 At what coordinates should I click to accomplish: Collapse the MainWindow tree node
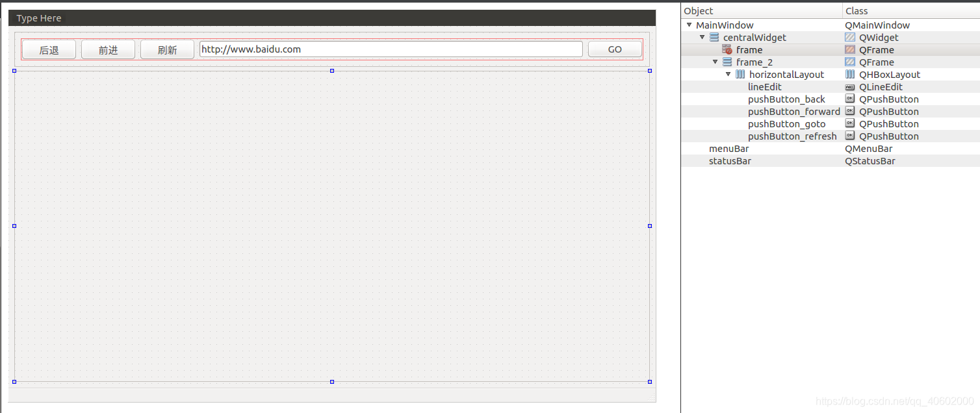pyautogui.click(x=688, y=25)
